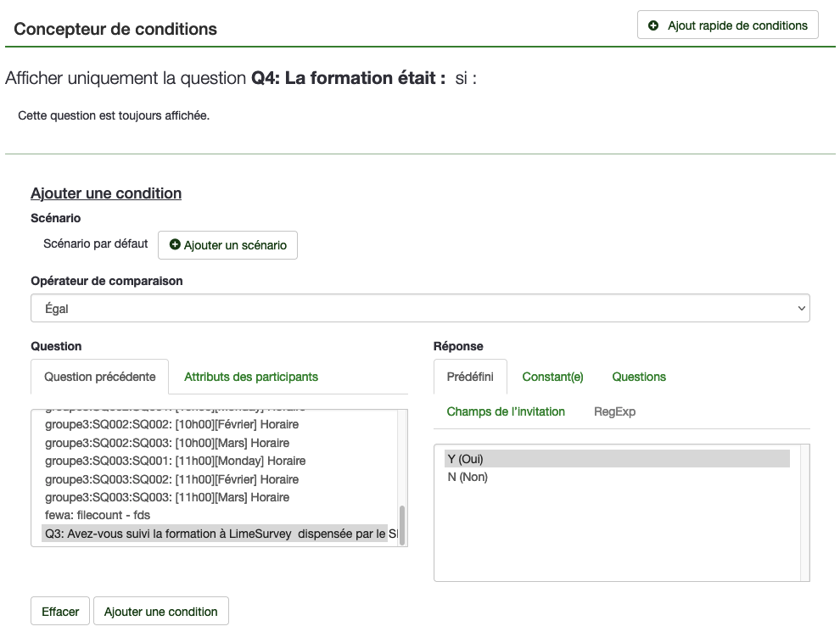Screen dimensions: 840x632
Task: Open the Questions answer tab
Action: click(639, 377)
